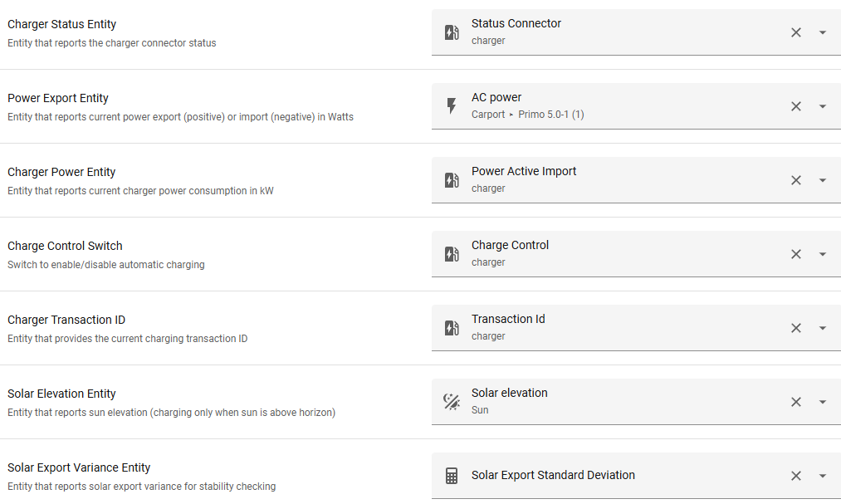Image resolution: width=841 pixels, height=504 pixels.
Task: Remove the Power Active Import entity
Action: [796, 180]
